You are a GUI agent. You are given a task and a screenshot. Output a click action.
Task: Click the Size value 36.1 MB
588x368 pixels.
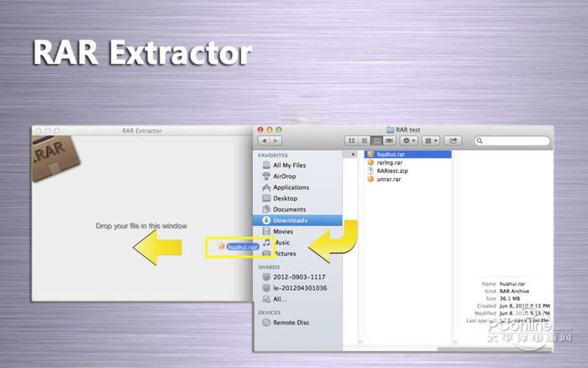[510, 298]
